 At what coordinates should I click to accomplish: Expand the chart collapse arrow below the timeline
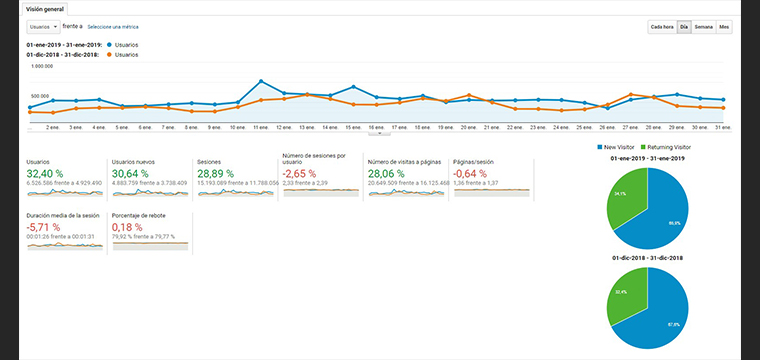[380, 133]
